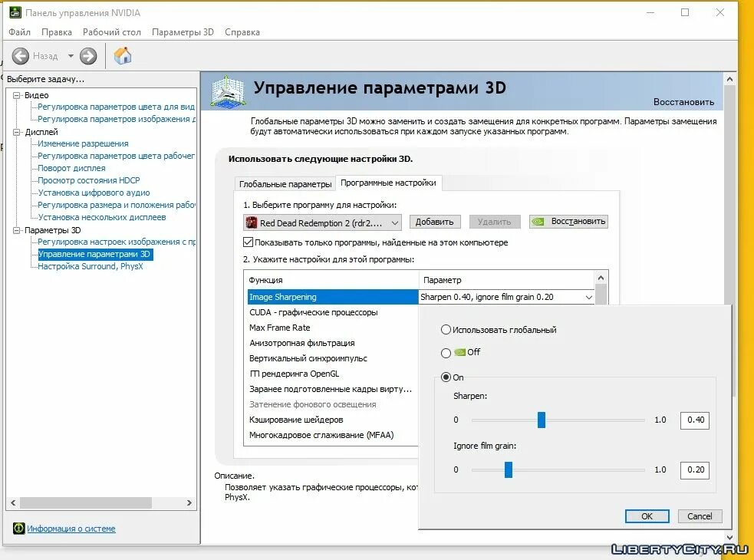The height and width of the screenshot is (560, 754).
Task: Open Просмотр состояния HDCP in tree
Action: coord(89,180)
